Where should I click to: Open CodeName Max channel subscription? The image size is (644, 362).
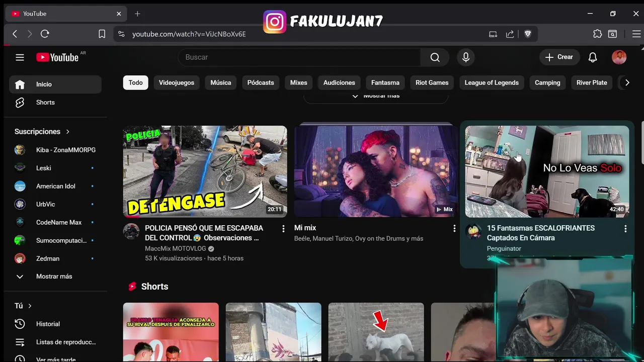(55, 222)
